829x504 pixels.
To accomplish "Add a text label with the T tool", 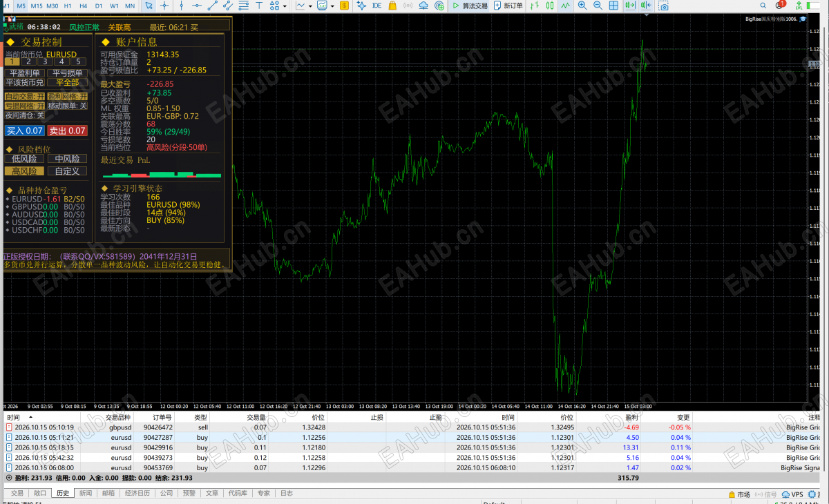I will pyautogui.click(x=260, y=6).
